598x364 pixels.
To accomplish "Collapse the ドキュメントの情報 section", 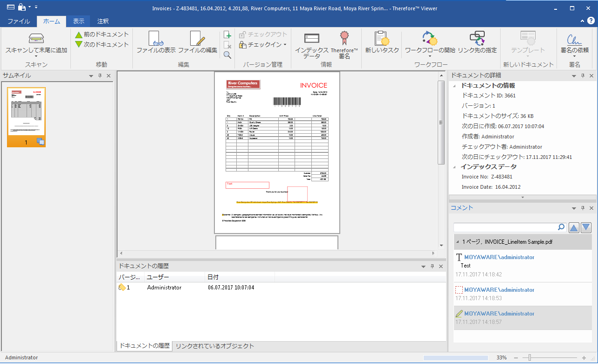I will pos(454,86).
